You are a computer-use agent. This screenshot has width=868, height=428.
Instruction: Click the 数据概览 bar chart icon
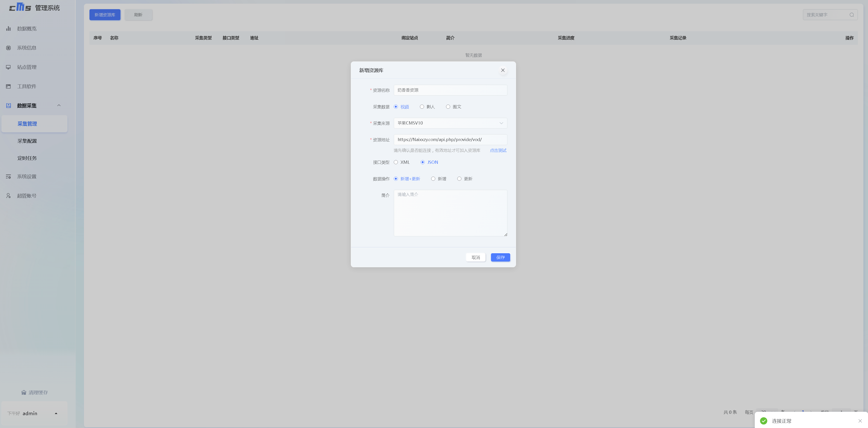pyautogui.click(x=8, y=29)
